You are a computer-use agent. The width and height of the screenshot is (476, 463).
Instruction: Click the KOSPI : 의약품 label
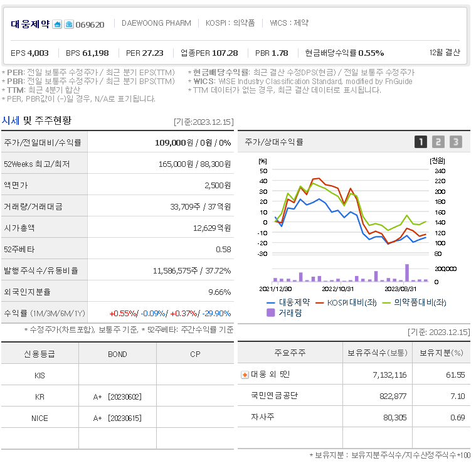pos(230,23)
